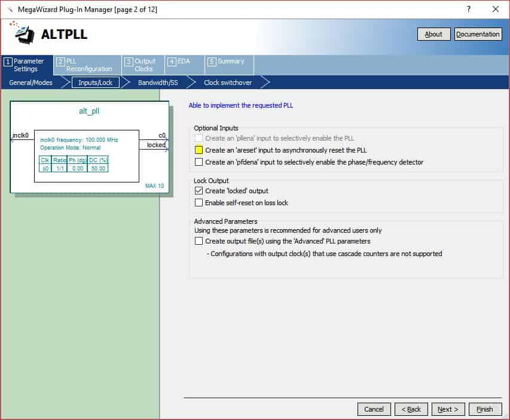
Task: Uncheck the Create 'locked' output option
Action: [199, 191]
